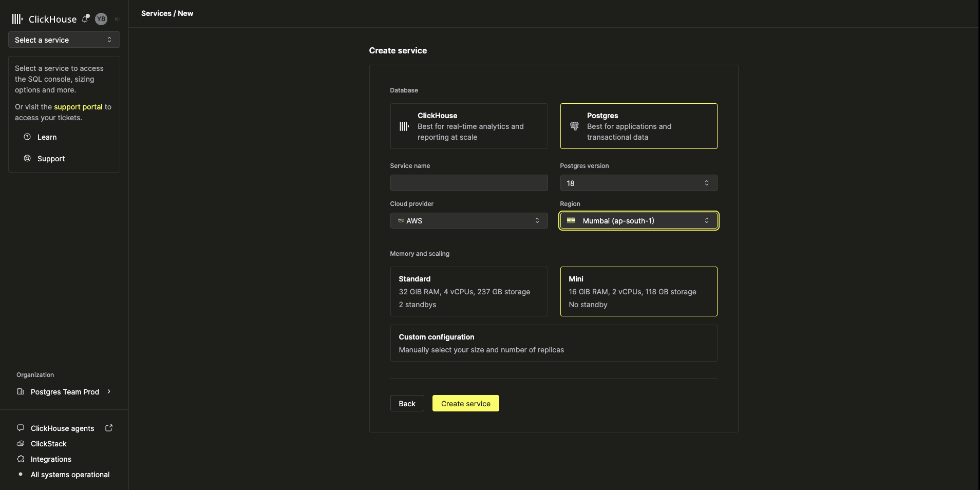Click the Postgres elephant icon
980x490 pixels.
574,126
